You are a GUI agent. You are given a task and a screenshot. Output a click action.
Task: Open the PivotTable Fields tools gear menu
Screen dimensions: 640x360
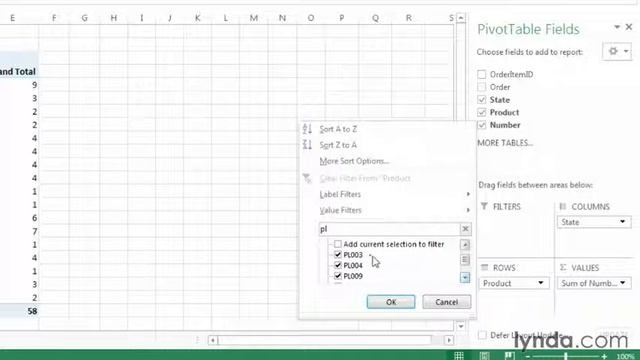coord(617,51)
